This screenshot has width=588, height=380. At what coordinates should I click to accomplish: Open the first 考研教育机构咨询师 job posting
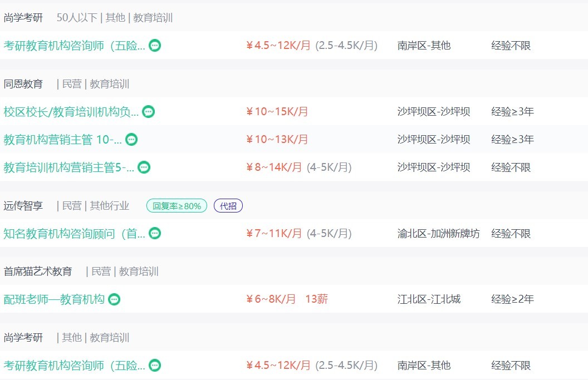coord(74,46)
